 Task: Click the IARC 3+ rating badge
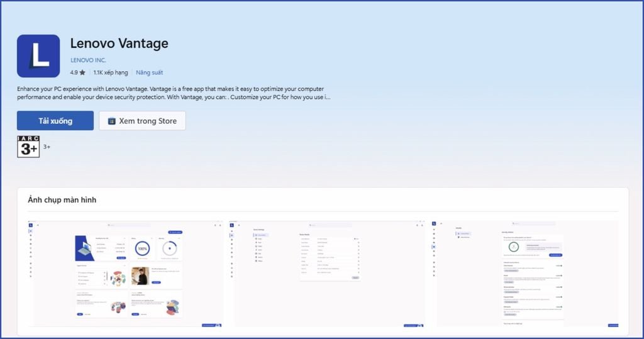point(28,147)
